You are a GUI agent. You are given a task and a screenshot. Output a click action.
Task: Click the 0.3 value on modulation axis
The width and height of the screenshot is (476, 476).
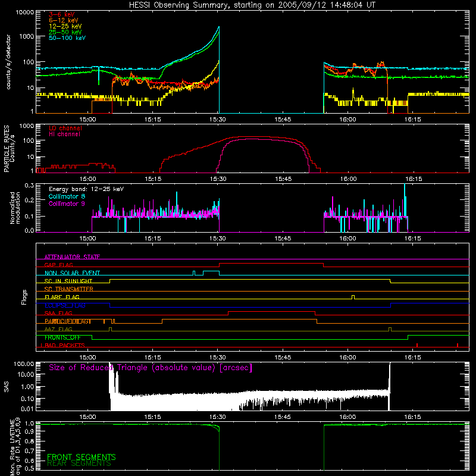29,185
